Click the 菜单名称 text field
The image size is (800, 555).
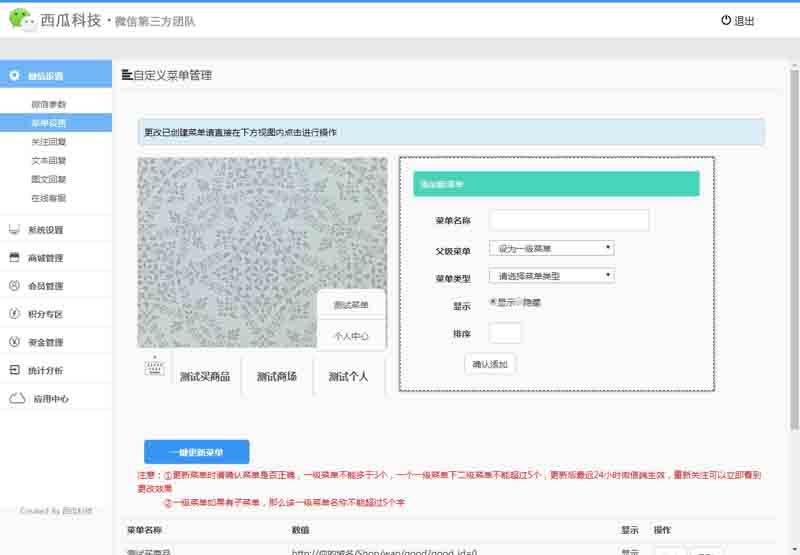click(x=569, y=220)
